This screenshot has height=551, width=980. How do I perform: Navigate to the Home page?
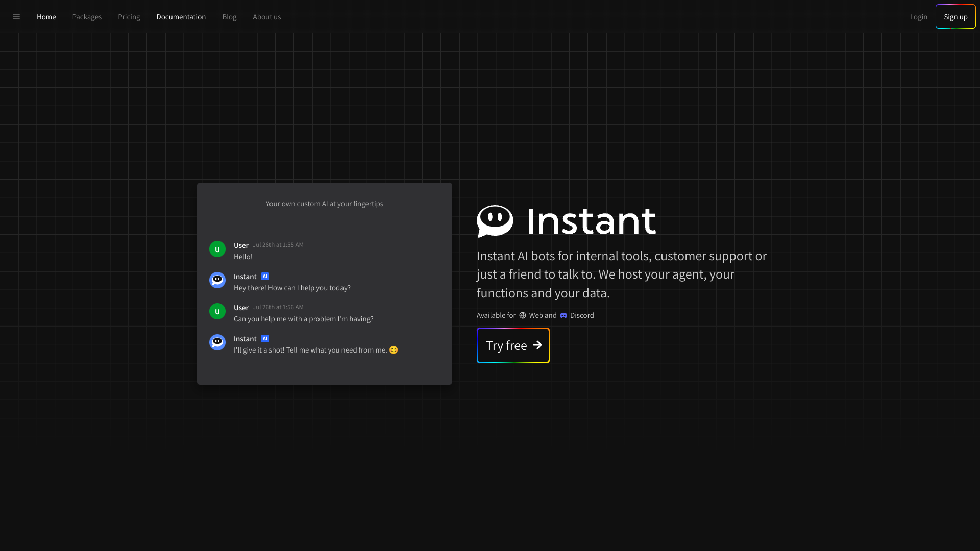point(46,16)
